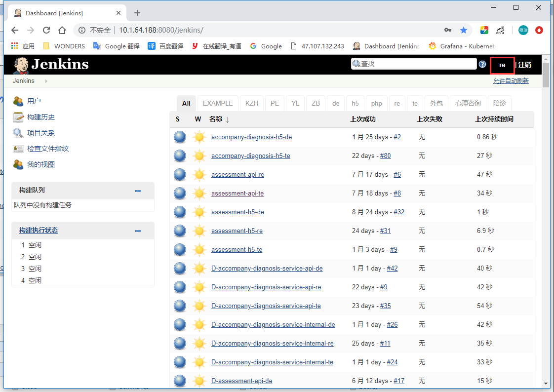Screen dimensions: 554x392
Task: Click the 项目关系 magnifier icon
Action: [x=18, y=133]
